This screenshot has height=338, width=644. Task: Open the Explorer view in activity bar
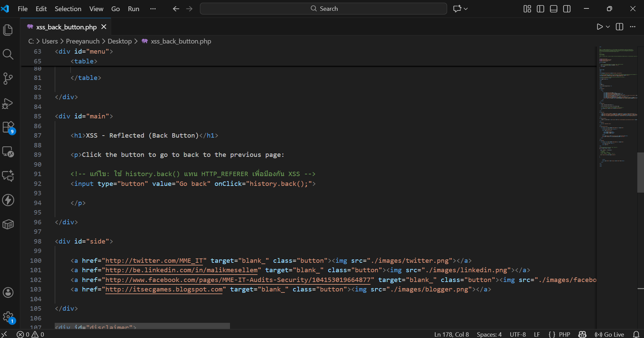click(x=8, y=30)
